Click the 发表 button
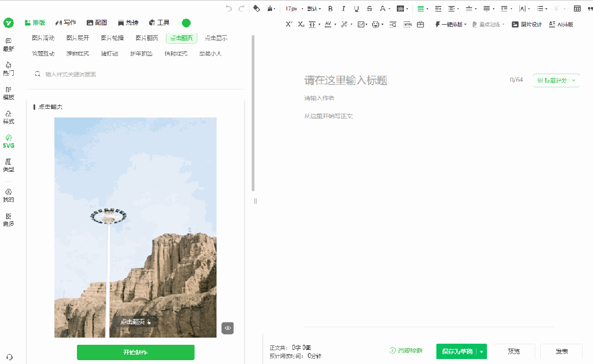 coord(562,351)
